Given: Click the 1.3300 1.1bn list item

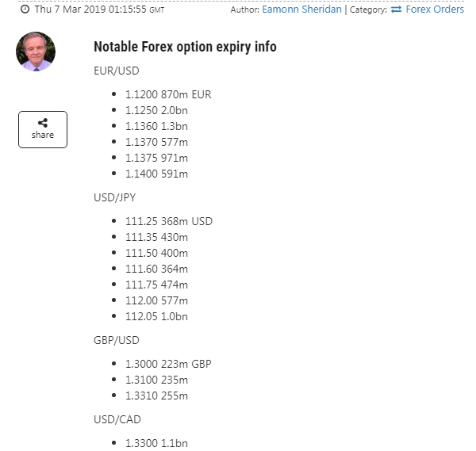Looking at the screenshot, I should pyautogui.click(x=156, y=443).
